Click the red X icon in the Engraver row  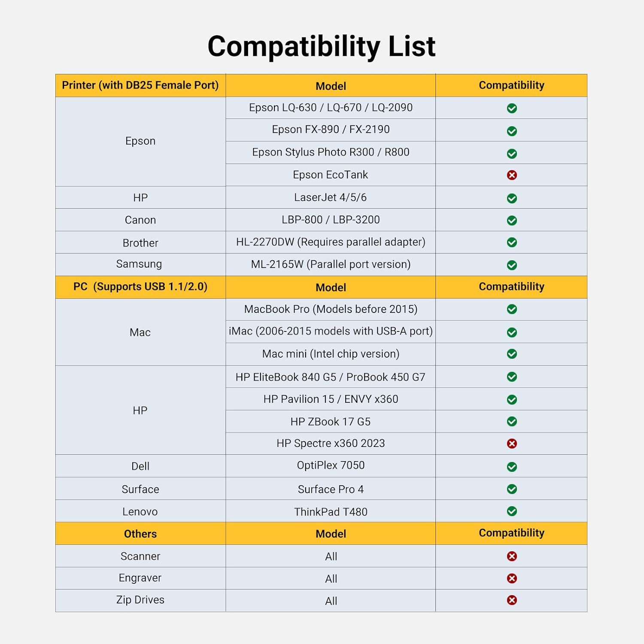[x=512, y=578]
